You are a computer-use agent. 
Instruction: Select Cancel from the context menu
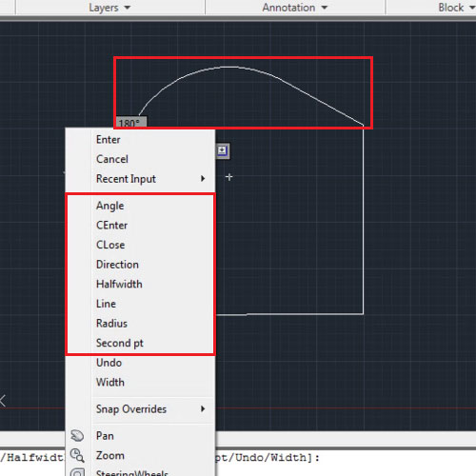tap(140, 159)
